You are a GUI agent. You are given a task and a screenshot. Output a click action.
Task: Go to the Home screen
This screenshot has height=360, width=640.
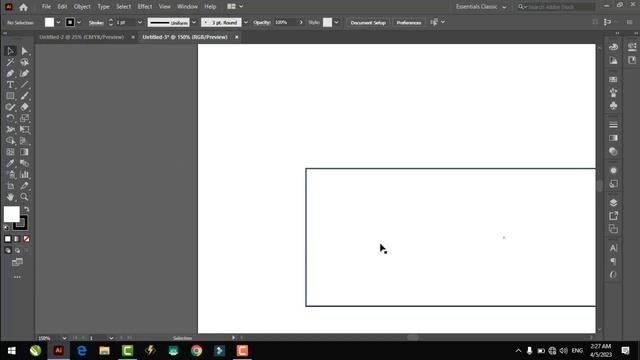click(23, 7)
